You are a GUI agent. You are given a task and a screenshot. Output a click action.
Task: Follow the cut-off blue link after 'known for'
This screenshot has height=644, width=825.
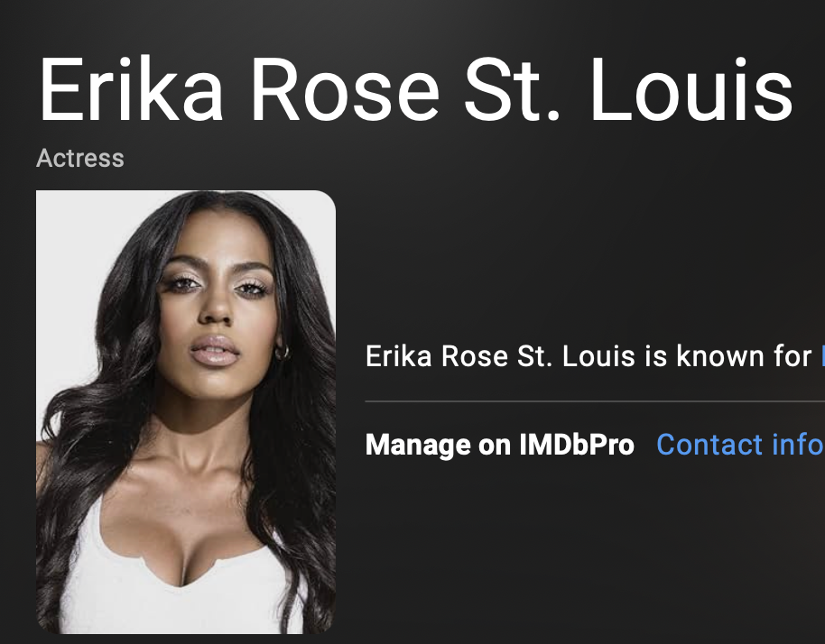[822, 356]
